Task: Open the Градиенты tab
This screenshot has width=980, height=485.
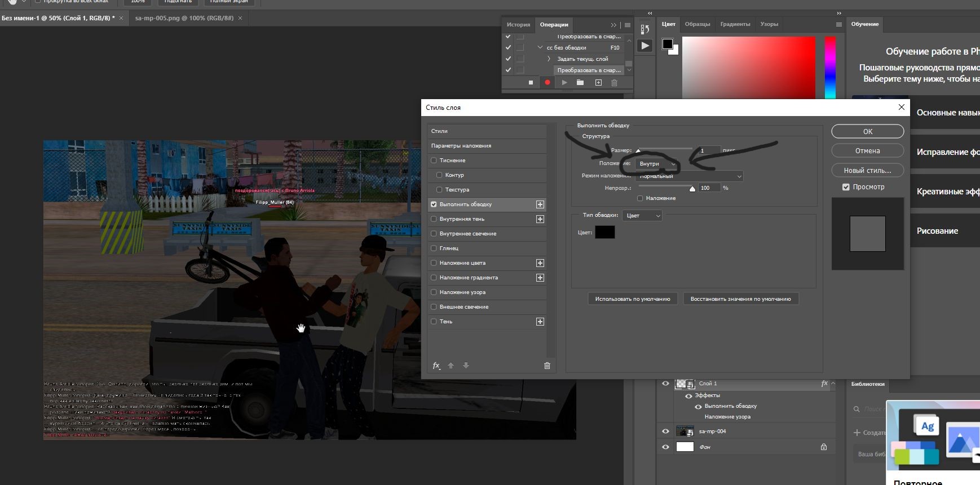Action: [735, 24]
